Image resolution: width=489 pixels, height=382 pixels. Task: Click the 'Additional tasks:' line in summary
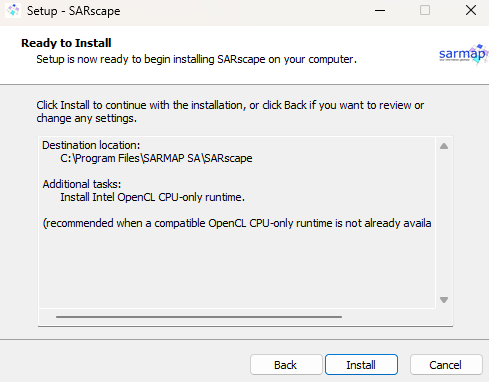[82, 184]
